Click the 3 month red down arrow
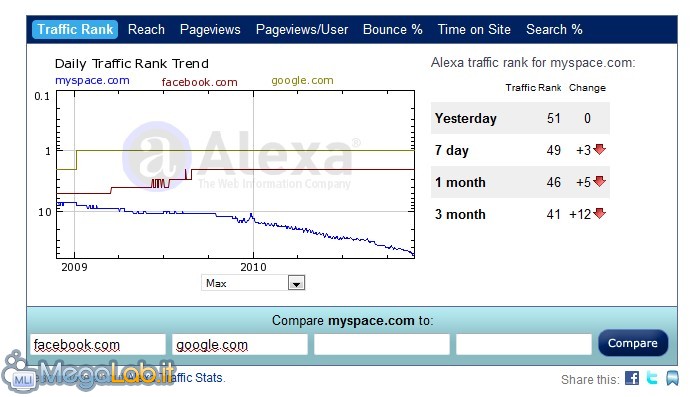The height and width of the screenshot is (397, 699). pos(600,213)
